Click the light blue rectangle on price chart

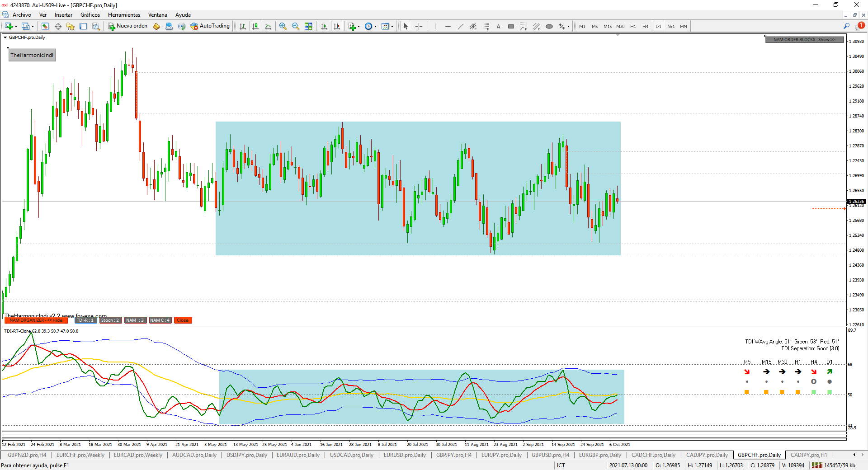point(418,226)
